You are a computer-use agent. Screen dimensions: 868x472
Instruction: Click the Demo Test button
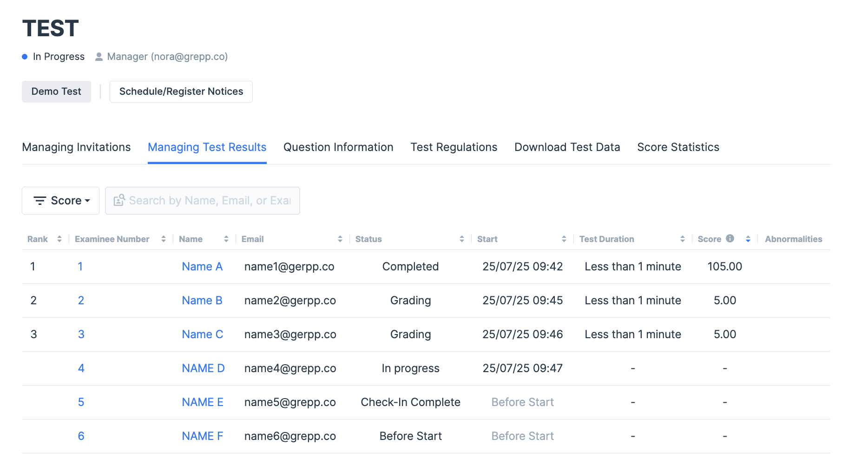click(56, 92)
